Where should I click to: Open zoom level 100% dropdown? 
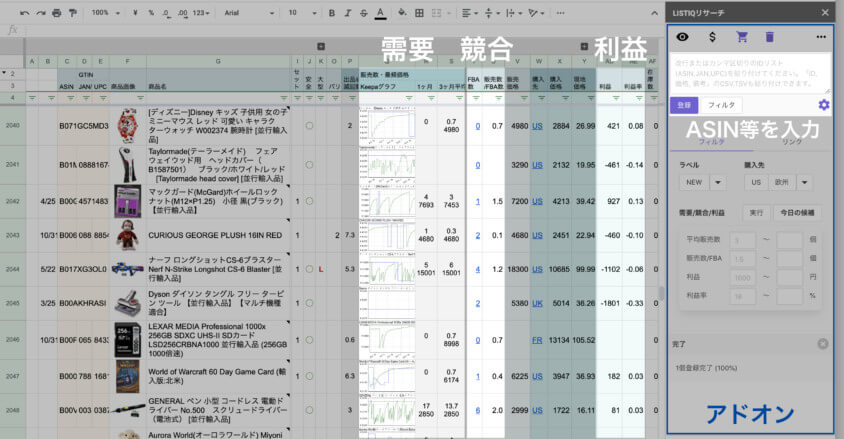pyautogui.click(x=106, y=13)
